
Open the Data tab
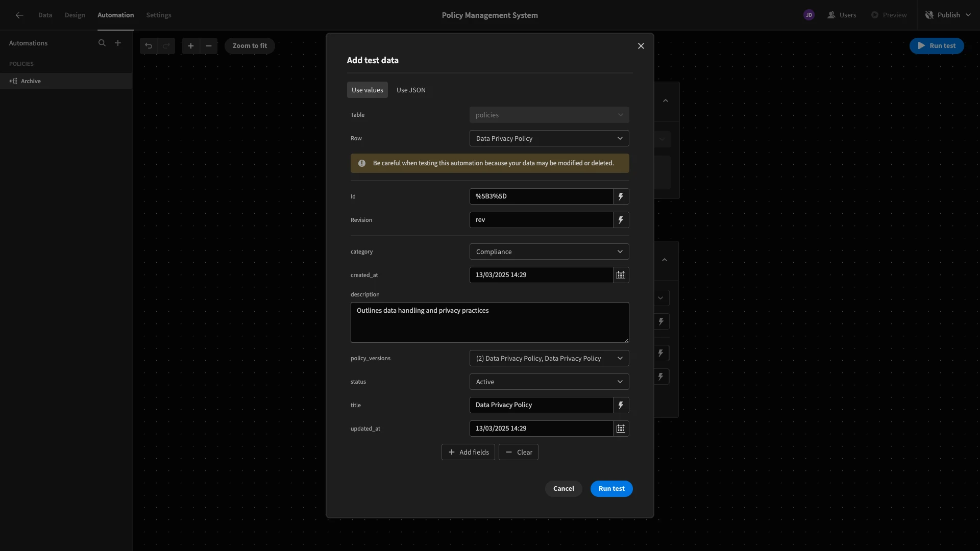45,15
